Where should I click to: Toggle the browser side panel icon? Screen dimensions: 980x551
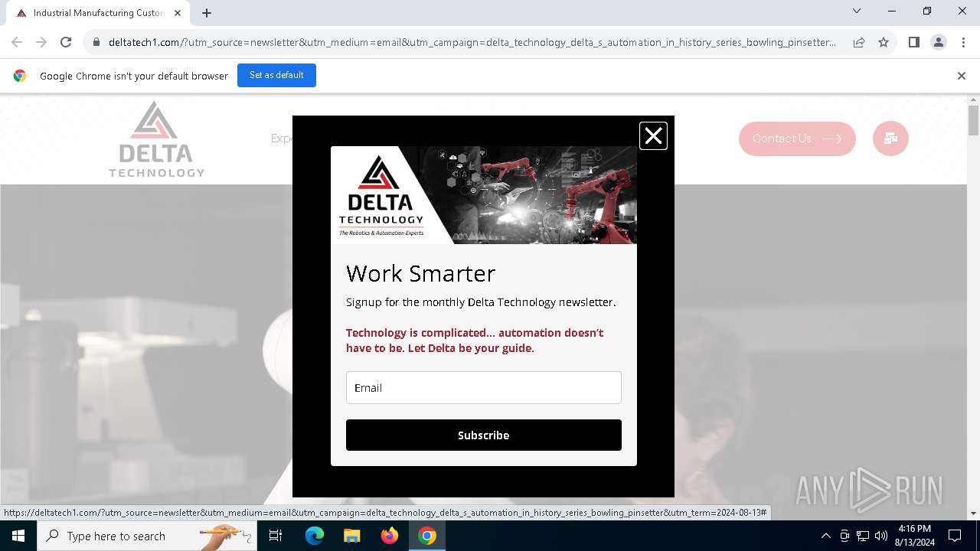[x=913, y=42]
